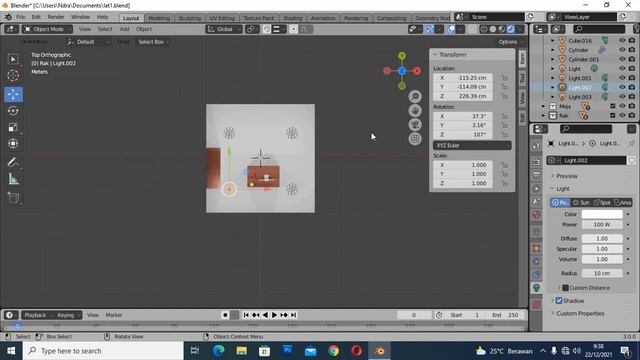The height and width of the screenshot is (360, 640).
Task: Expand the Meja collection in outliner
Action: coord(543,106)
